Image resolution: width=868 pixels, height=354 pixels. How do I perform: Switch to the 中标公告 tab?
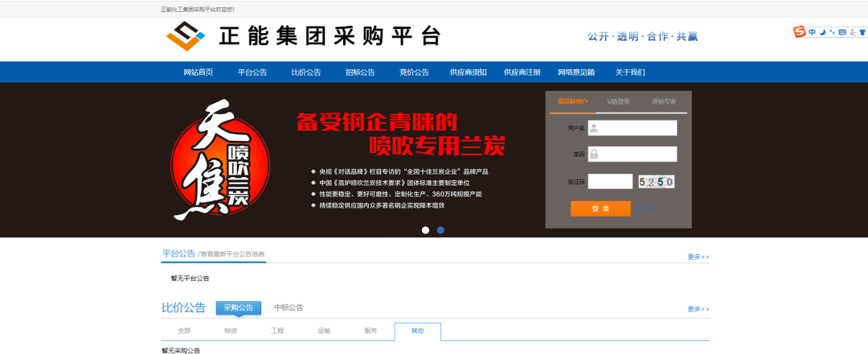(289, 307)
